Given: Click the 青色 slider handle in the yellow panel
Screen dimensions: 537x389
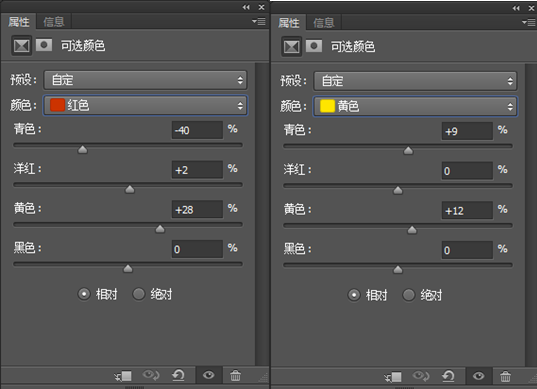Looking at the screenshot, I should (x=408, y=151).
